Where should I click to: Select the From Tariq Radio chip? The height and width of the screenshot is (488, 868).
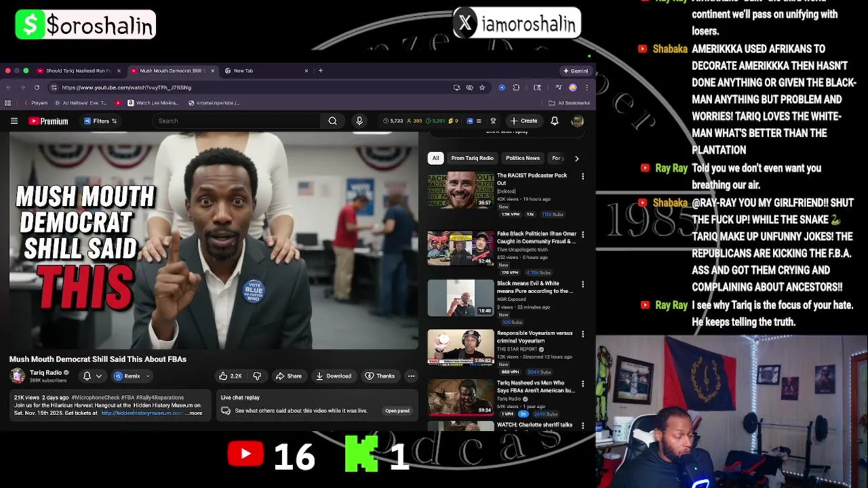click(x=473, y=158)
